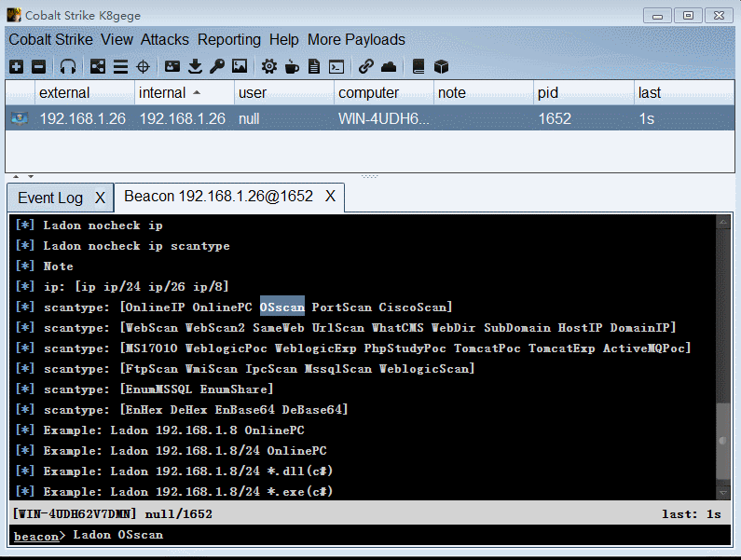
Task: Click PortScan in scantype list
Action: click(x=342, y=307)
